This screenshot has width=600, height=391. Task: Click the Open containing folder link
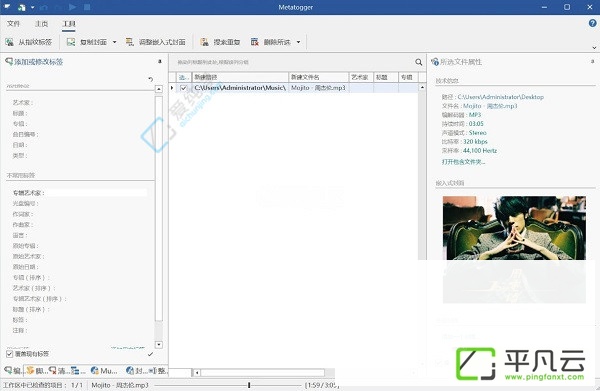463,162
